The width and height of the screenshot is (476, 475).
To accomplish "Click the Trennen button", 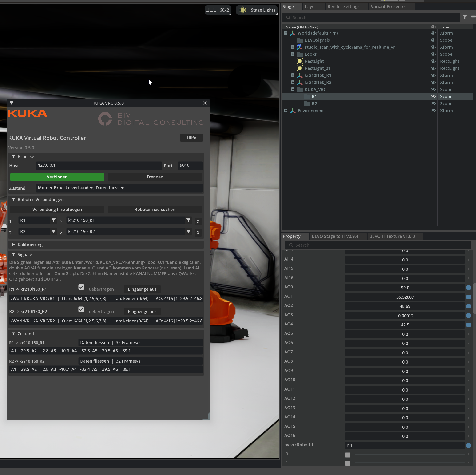I will pyautogui.click(x=155, y=177).
